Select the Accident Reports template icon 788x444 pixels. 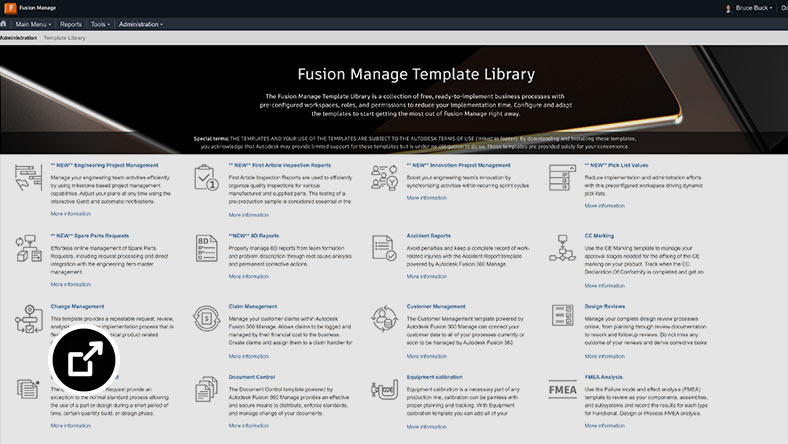click(x=384, y=247)
